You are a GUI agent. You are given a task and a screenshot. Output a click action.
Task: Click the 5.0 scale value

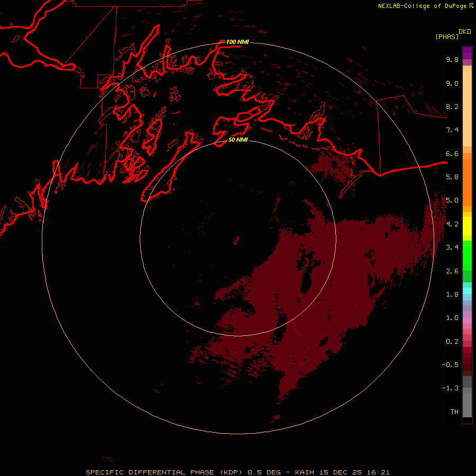(452, 200)
